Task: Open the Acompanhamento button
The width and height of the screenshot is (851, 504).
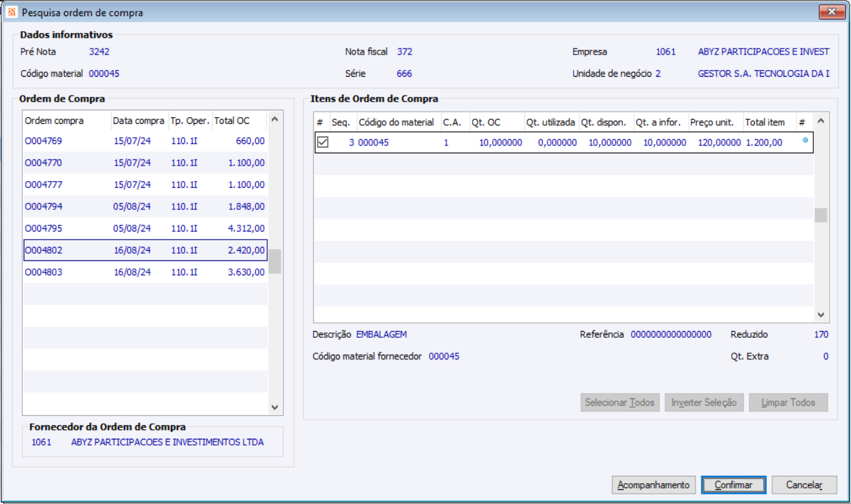Action: 654,484
